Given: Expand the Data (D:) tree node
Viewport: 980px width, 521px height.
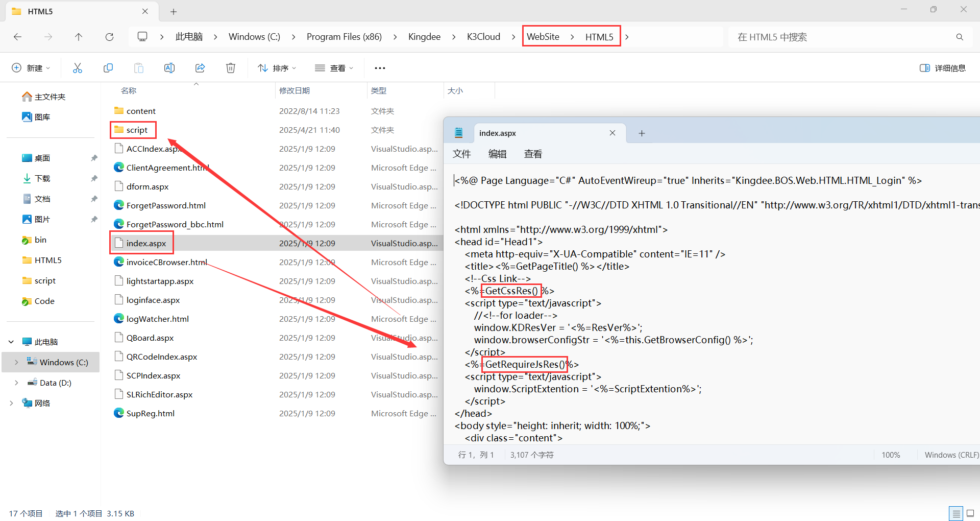Looking at the screenshot, I should (16, 383).
